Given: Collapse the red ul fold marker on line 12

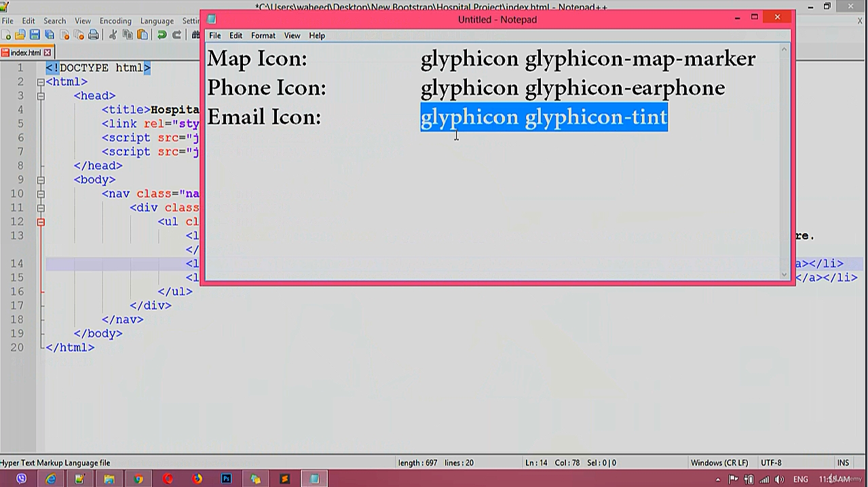Looking at the screenshot, I should point(41,222).
